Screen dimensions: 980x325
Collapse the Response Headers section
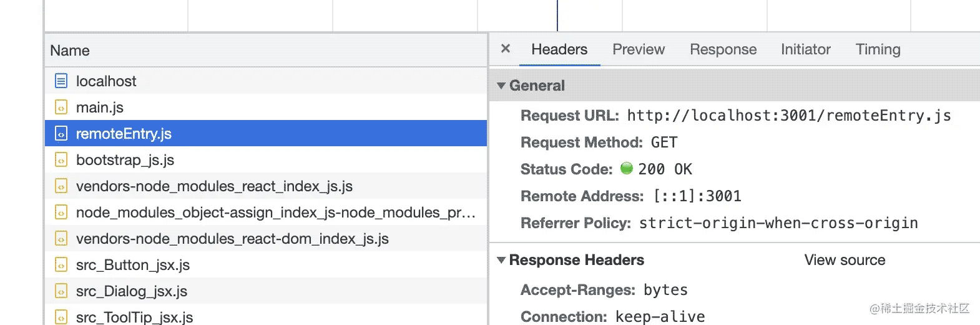coord(501,260)
